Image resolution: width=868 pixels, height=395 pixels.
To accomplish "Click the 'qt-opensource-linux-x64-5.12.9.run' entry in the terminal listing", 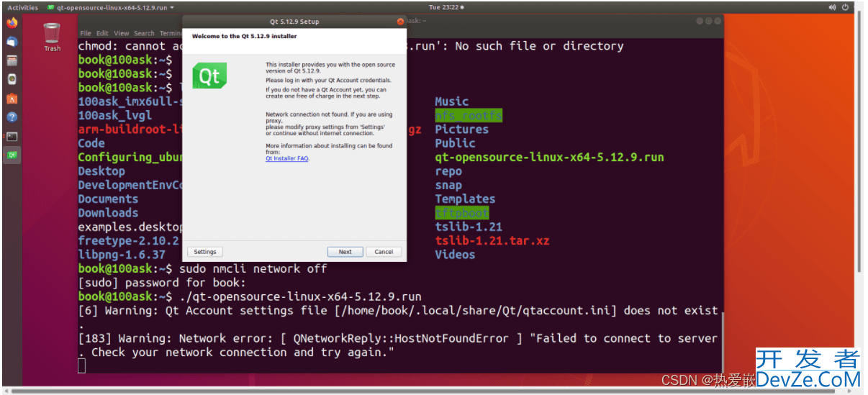I will pyautogui.click(x=549, y=157).
